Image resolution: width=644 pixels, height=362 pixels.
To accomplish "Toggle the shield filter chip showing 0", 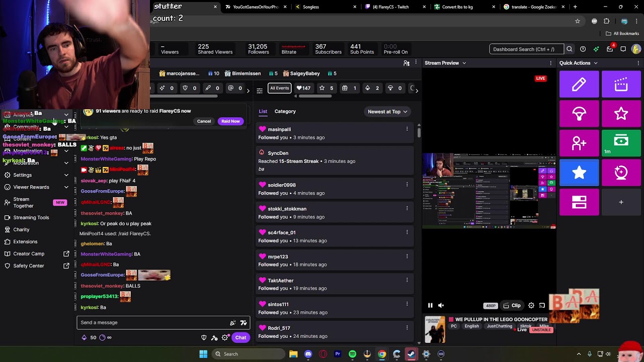I will 190,88.
